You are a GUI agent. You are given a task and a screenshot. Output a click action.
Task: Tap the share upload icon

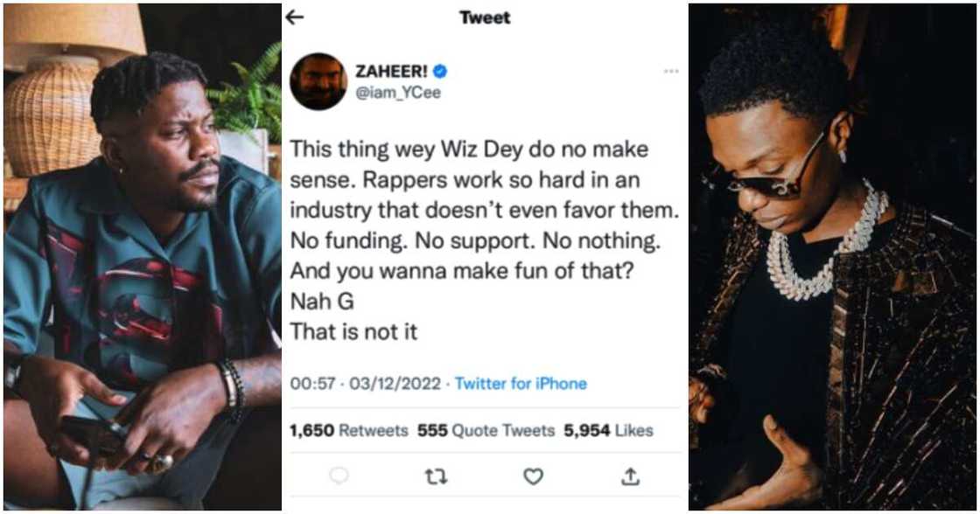coord(630,476)
